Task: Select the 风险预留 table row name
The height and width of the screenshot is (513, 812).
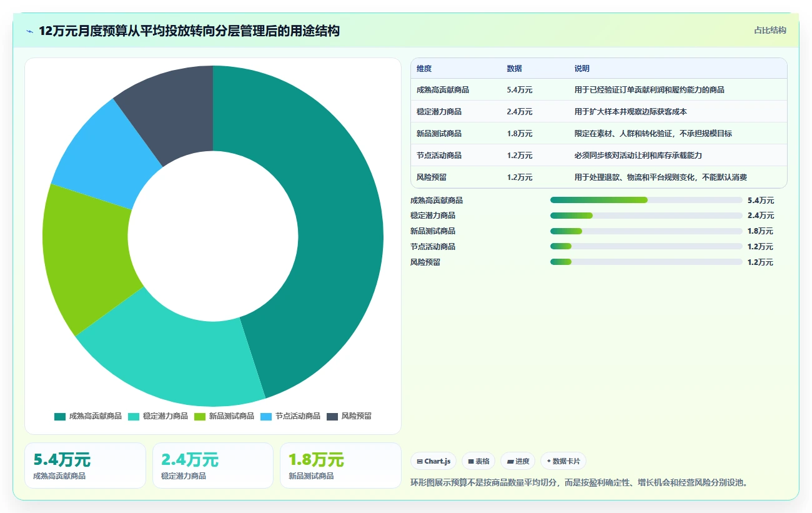Action: tap(432, 177)
